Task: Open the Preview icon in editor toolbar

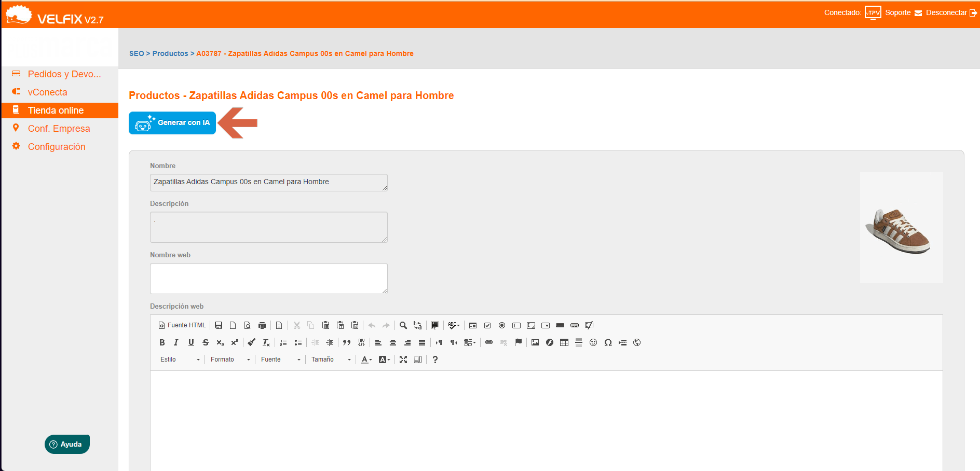Action: click(248, 325)
